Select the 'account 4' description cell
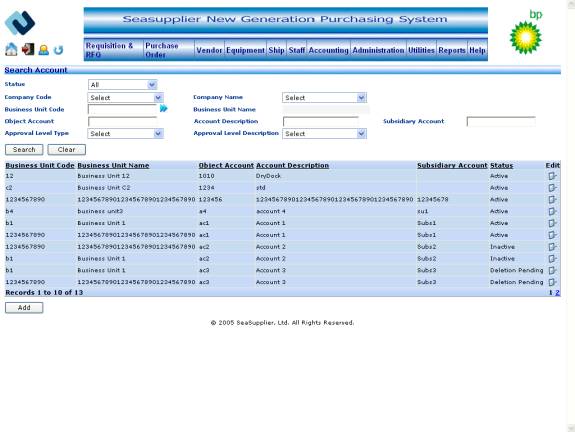This screenshot has height=432, width=575. click(x=271, y=211)
